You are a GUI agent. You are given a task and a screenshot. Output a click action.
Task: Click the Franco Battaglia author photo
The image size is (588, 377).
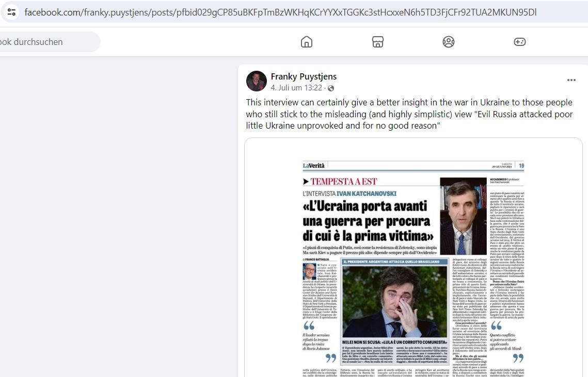(309, 271)
